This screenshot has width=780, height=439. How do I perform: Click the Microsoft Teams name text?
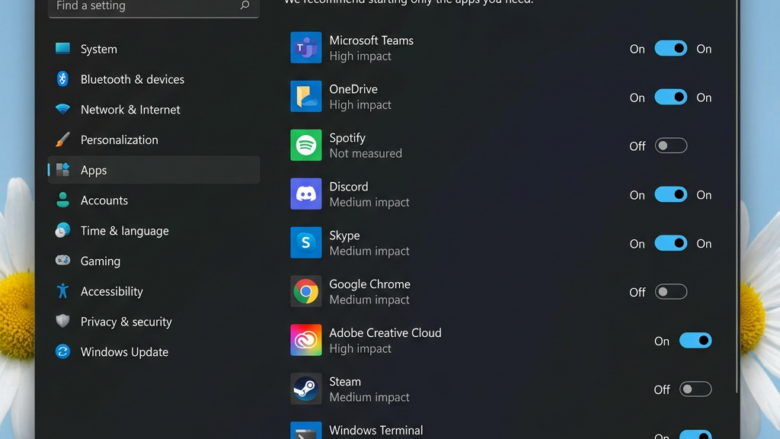click(371, 40)
